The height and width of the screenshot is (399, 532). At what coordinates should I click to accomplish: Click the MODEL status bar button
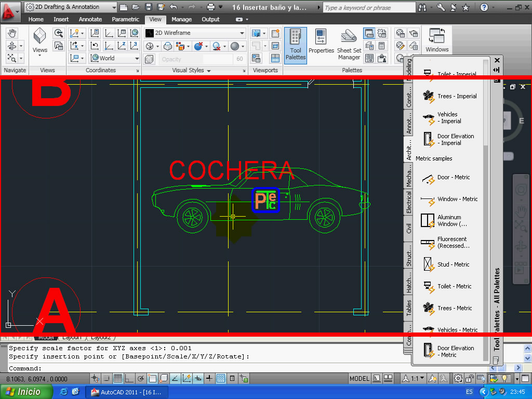[x=360, y=378]
